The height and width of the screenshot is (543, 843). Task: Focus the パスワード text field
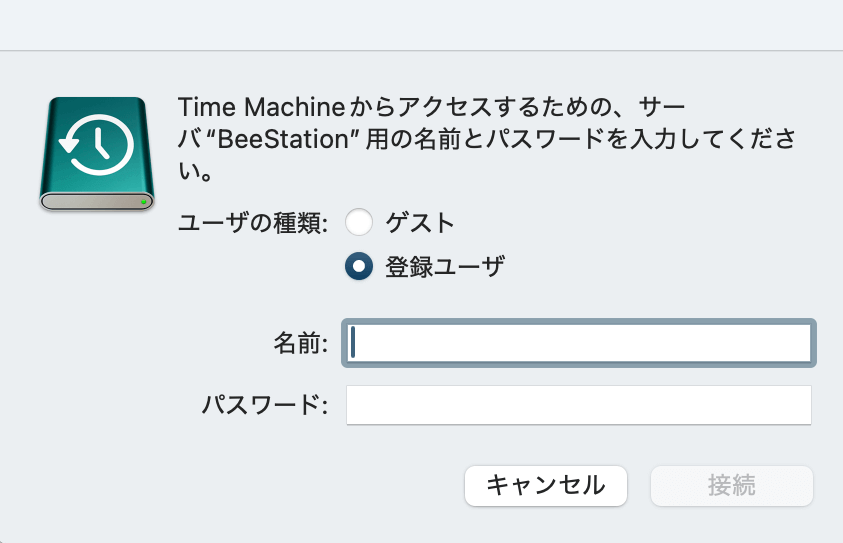[578, 405]
